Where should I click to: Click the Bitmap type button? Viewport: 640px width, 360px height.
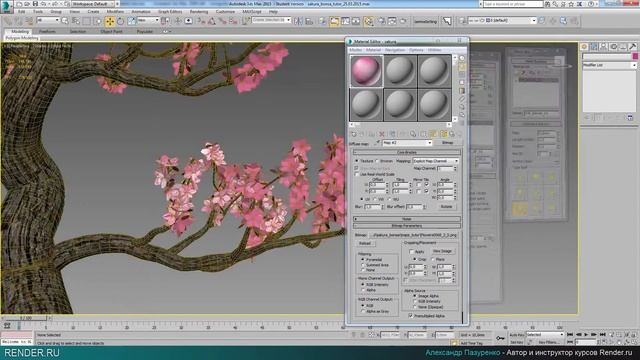[x=447, y=143]
